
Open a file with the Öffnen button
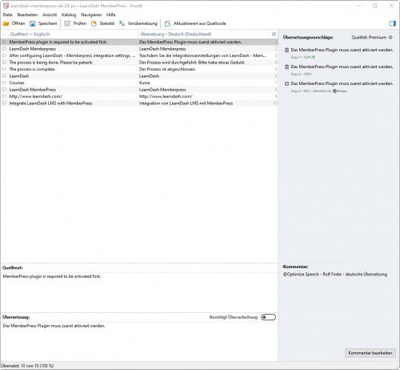coord(14,23)
